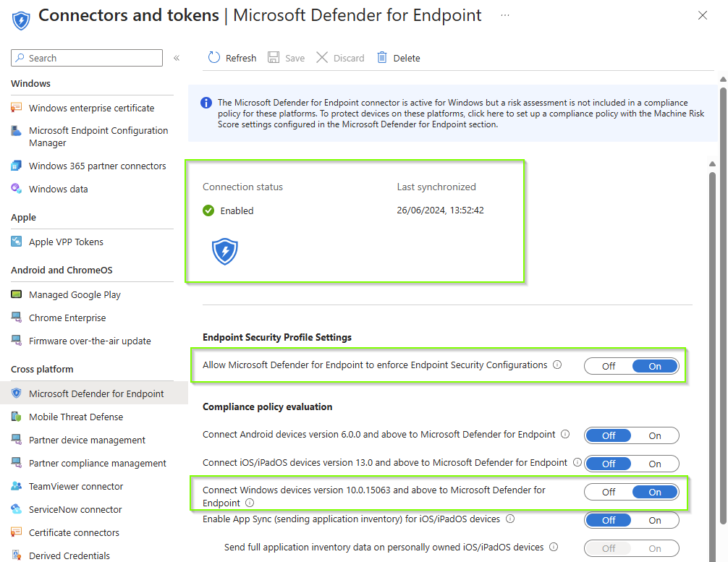
Task: Click the Defender shield icon in page header
Action: pos(21,20)
